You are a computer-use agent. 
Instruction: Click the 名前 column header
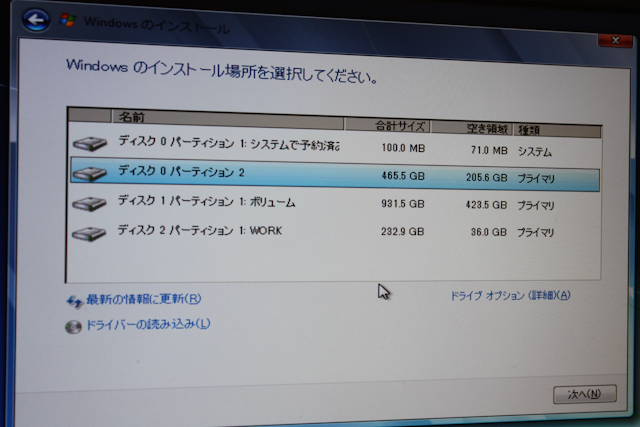[228, 119]
